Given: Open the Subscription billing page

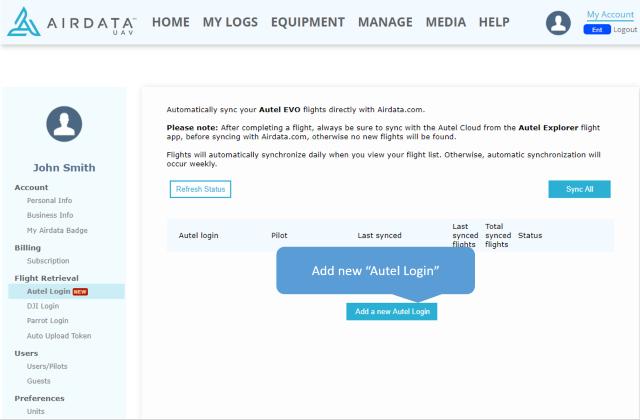Looking at the screenshot, I should click(48, 261).
